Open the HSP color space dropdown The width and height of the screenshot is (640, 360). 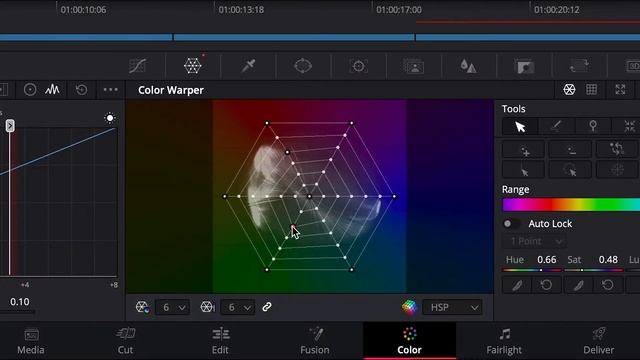[452, 307]
